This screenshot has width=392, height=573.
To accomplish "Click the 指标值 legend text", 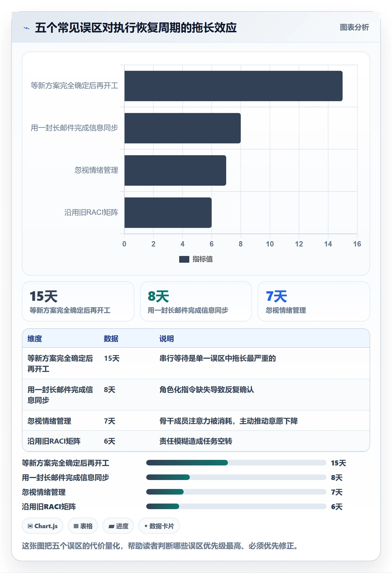I will pyautogui.click(x=202, y=259).
